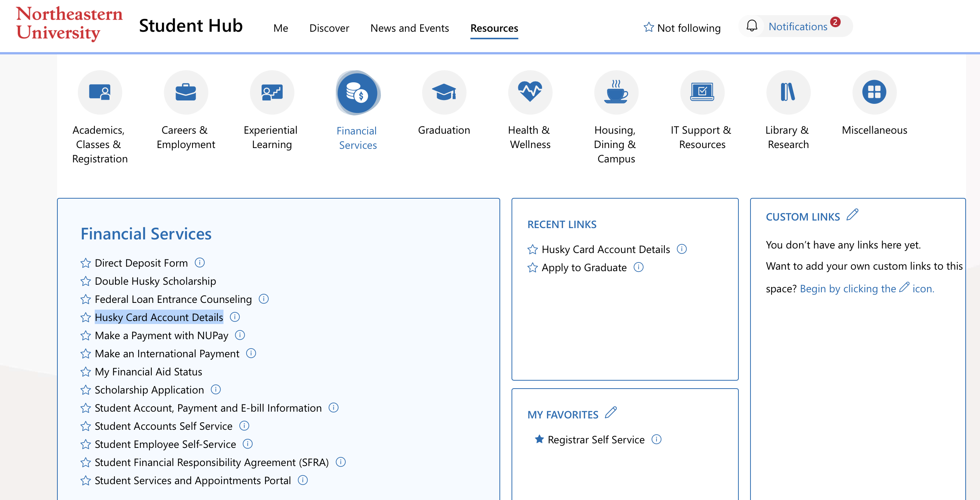980x500 pixels.
Task: Star Student Employee Self-Service link
Action: (86, 444)
